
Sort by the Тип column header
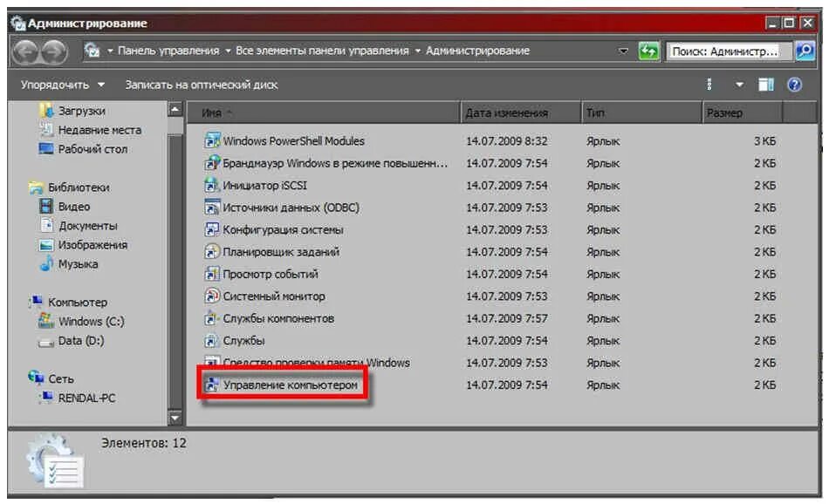pyautogui.click(x=641, y=112)
